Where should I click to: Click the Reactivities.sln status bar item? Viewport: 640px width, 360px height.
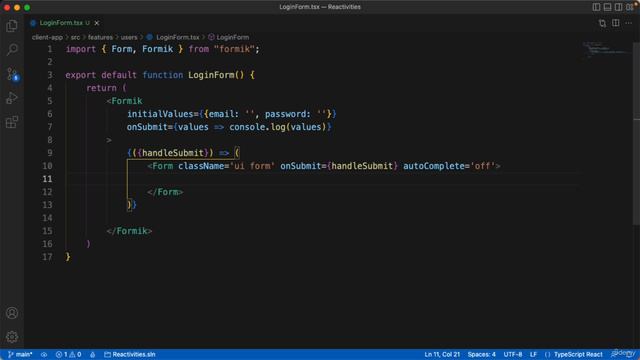pyautogui.click(x=130, y=354)
